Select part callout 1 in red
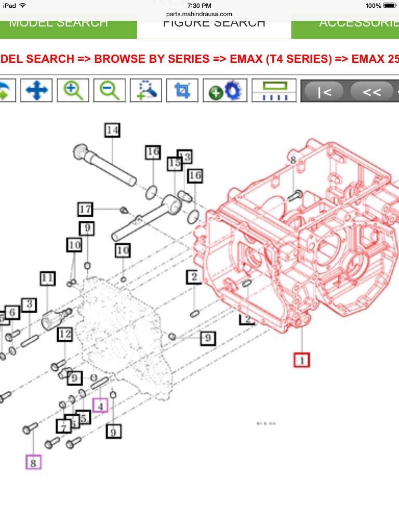This screenshot has width=399, height=532. (301, 360)
